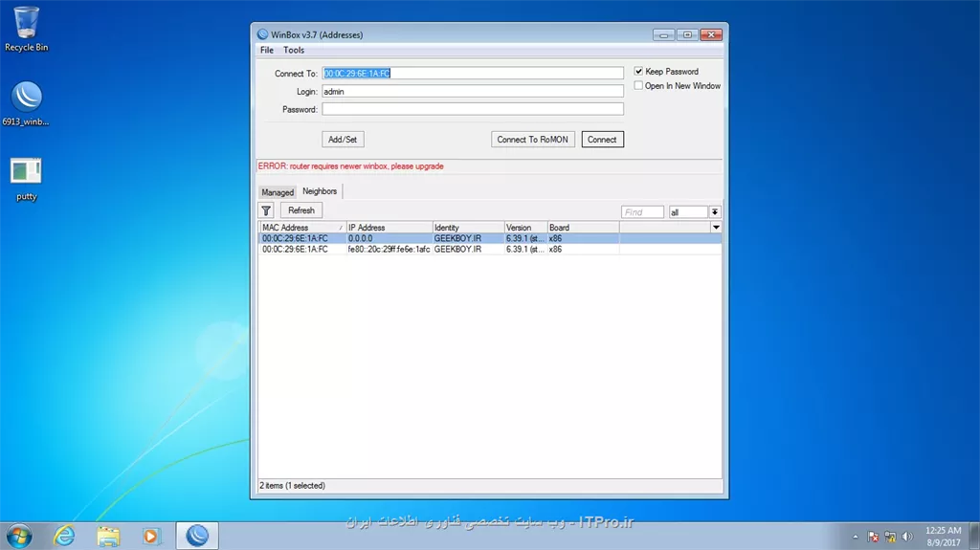
Task: Click the Refresh button
Action: (x=301, y=210)
